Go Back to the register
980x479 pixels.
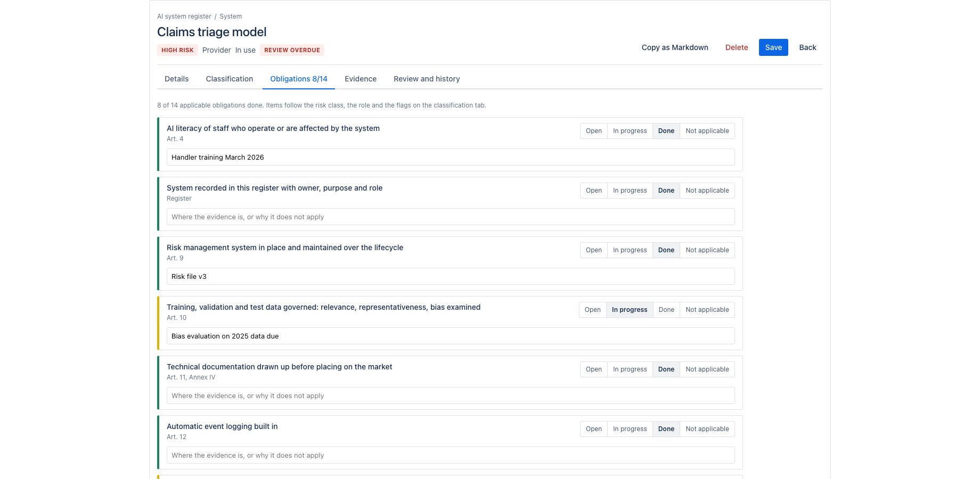coord(807,47)
